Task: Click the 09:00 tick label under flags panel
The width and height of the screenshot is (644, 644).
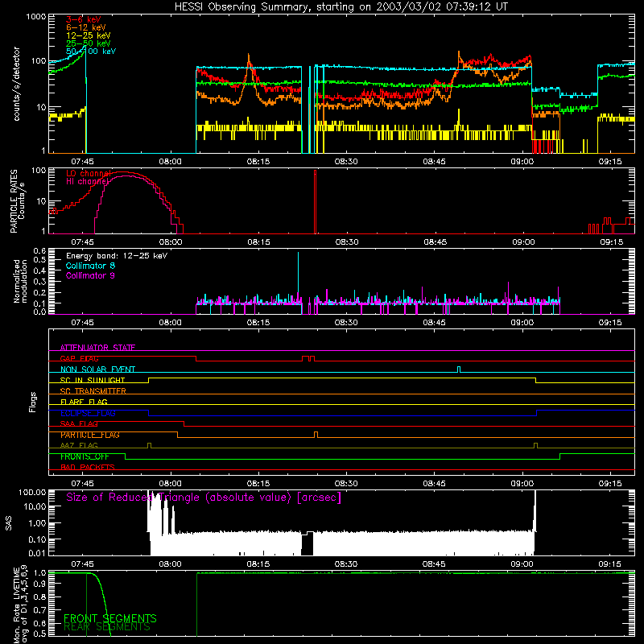Action: 522,484
